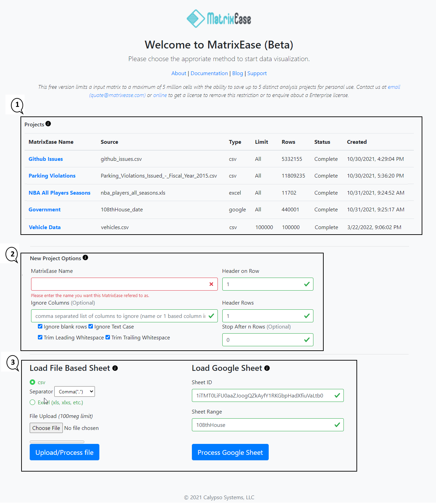Uncheck the Ignore blank rows checkbox

coord(40,326)
